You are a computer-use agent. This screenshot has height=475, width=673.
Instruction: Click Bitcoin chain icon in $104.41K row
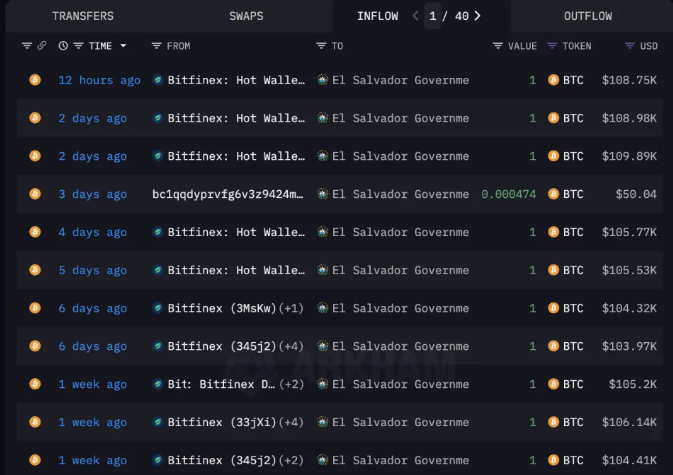[x=35, y=460]
